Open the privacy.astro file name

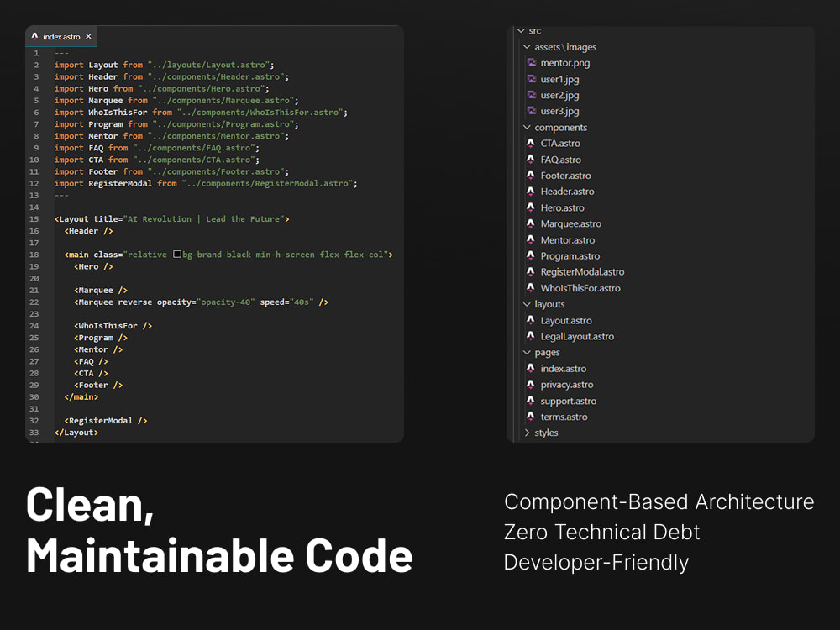[567, 385]
